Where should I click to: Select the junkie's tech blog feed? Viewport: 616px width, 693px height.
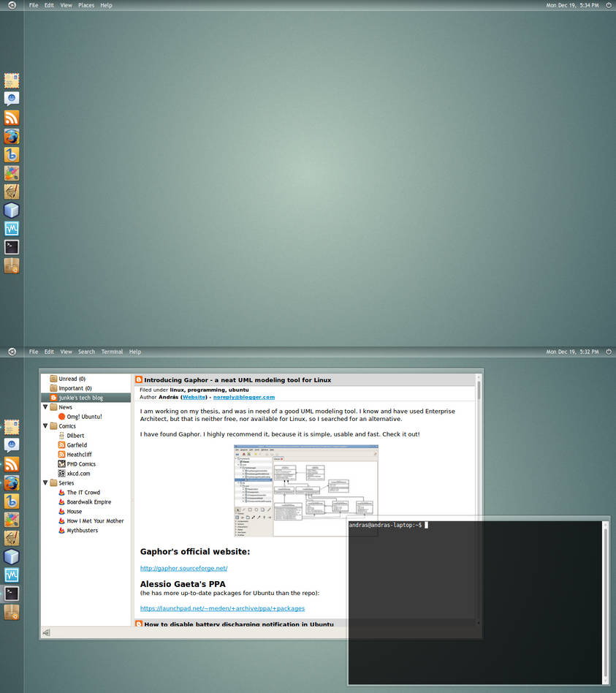[80, 398]
